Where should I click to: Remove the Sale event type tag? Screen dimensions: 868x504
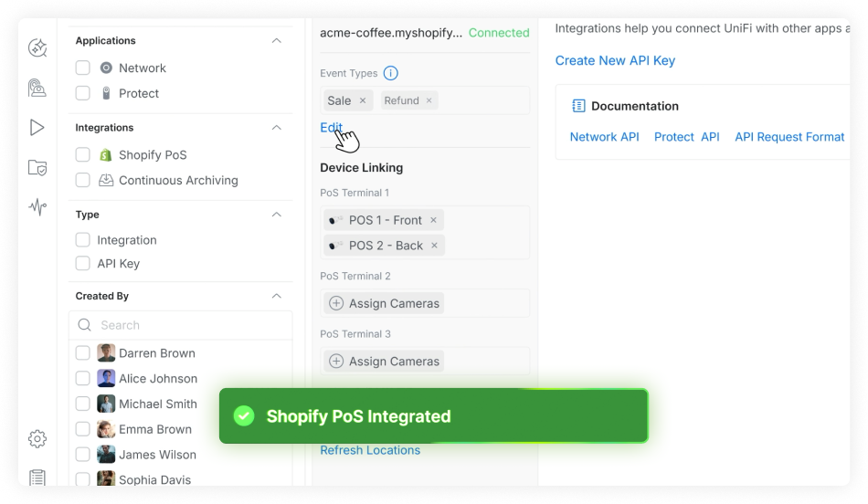363,100
